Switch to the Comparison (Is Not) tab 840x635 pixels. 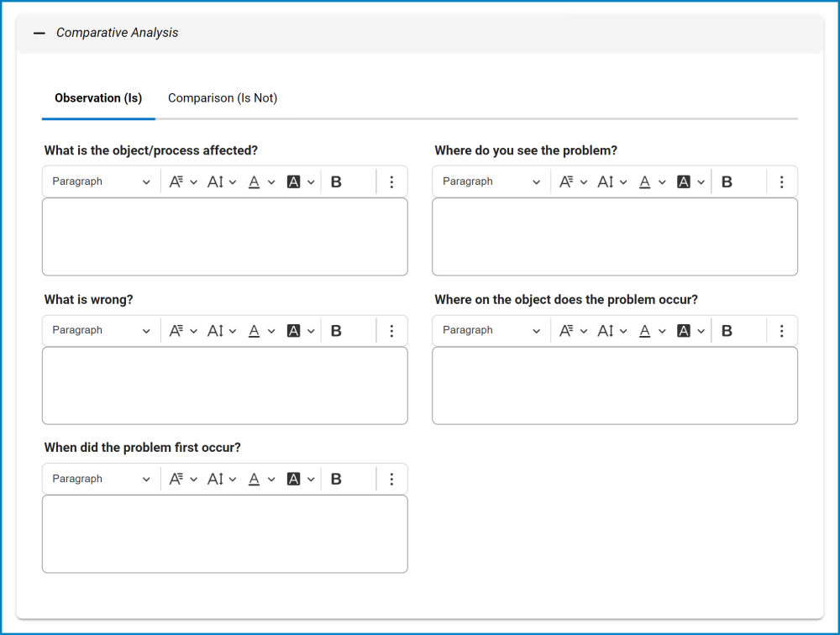pyautogui.click(x=223, y=98)
